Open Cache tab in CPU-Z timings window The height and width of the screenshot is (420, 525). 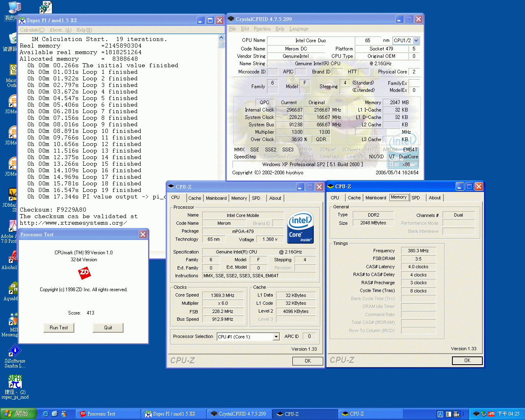(354, 198)
